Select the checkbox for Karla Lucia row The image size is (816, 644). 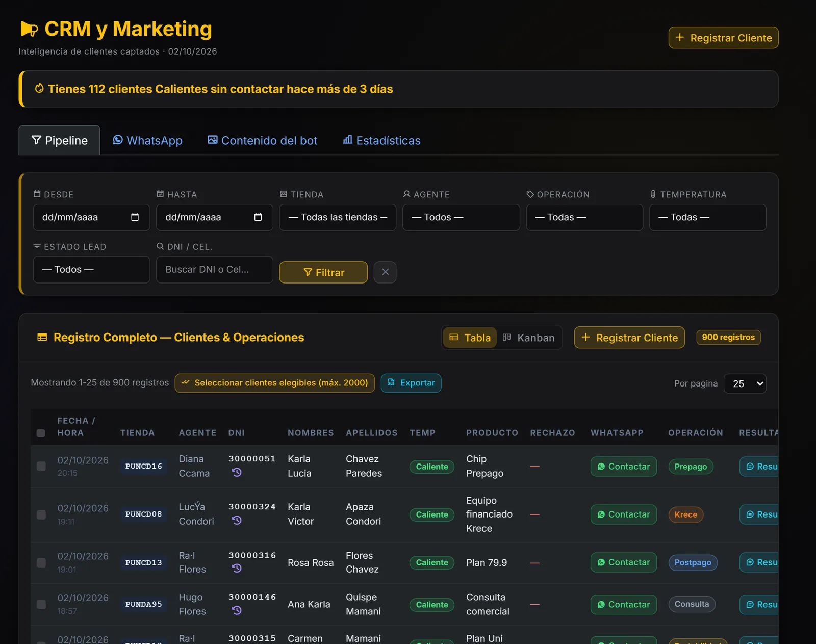pyautogui.click(x=41, y=467)
